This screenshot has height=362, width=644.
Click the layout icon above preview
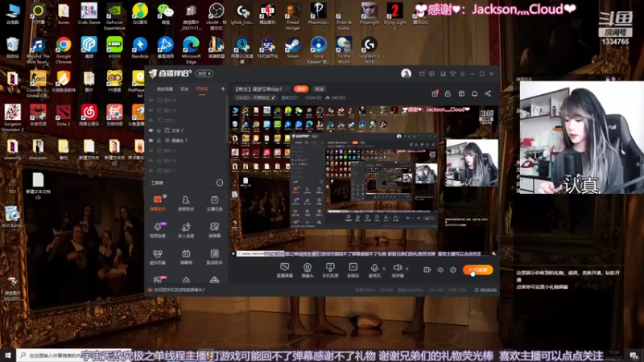(x=461, y=93)
